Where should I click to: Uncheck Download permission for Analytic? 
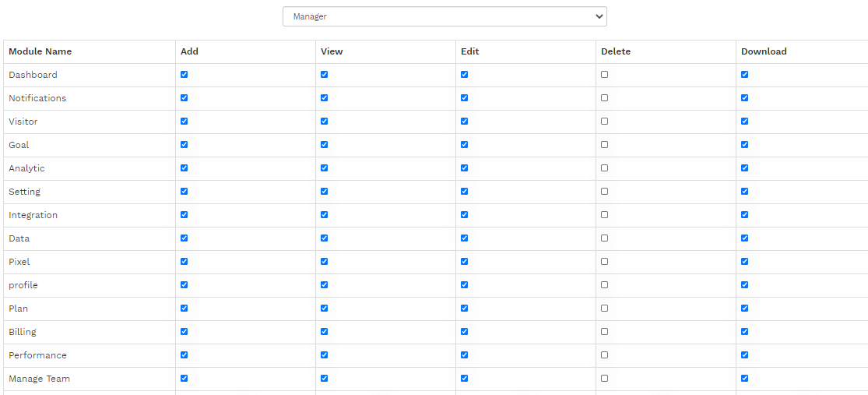(744, 168)
